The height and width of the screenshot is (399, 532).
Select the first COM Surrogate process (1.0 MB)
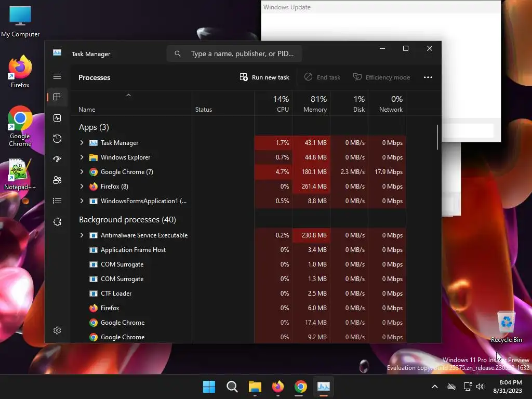[238, 264]
